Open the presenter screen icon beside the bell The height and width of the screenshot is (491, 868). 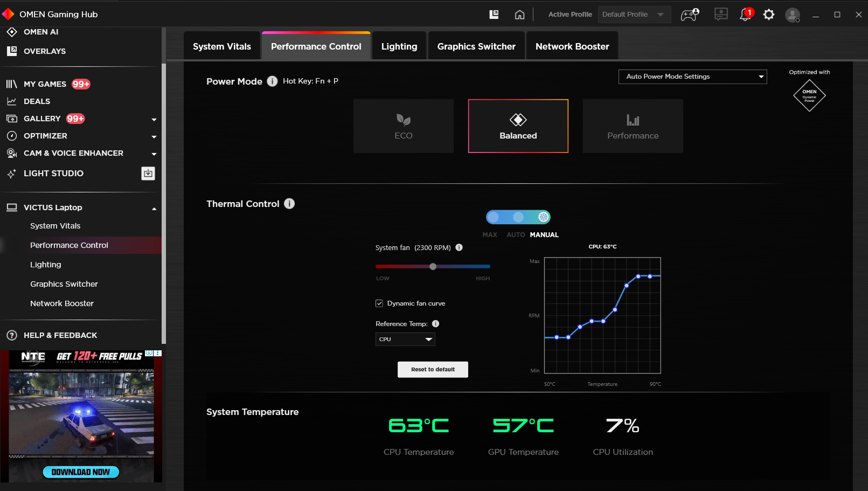pyautogui.click(x=721, y=15)
